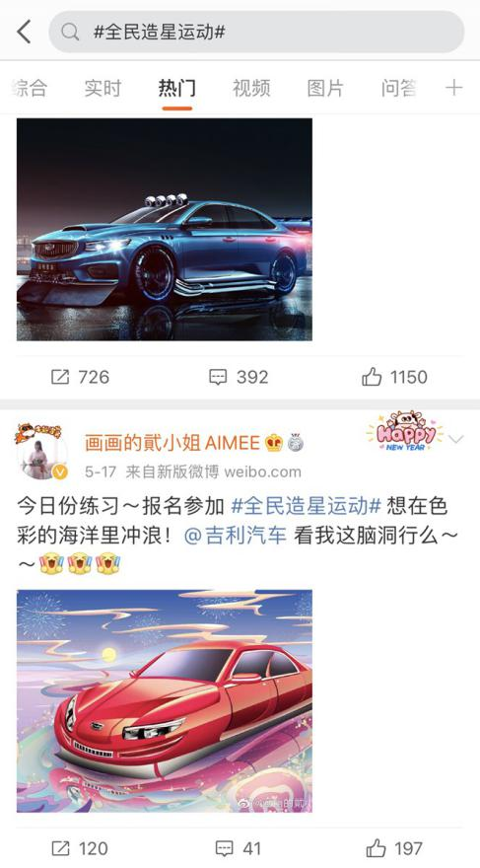The image size is (480, 868).
Task: Open AIMEE's avatar picture
Action: (x=42, y=451)
